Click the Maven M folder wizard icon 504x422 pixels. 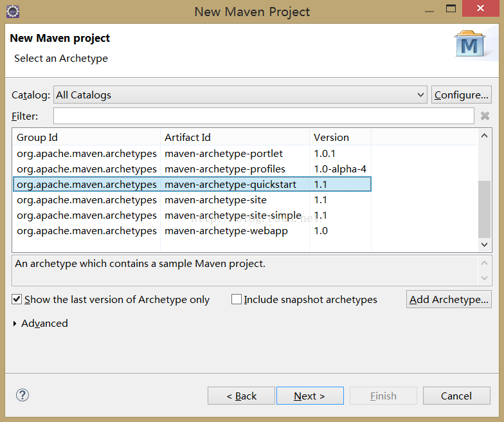pyautogui.click(x=469, y=44)
